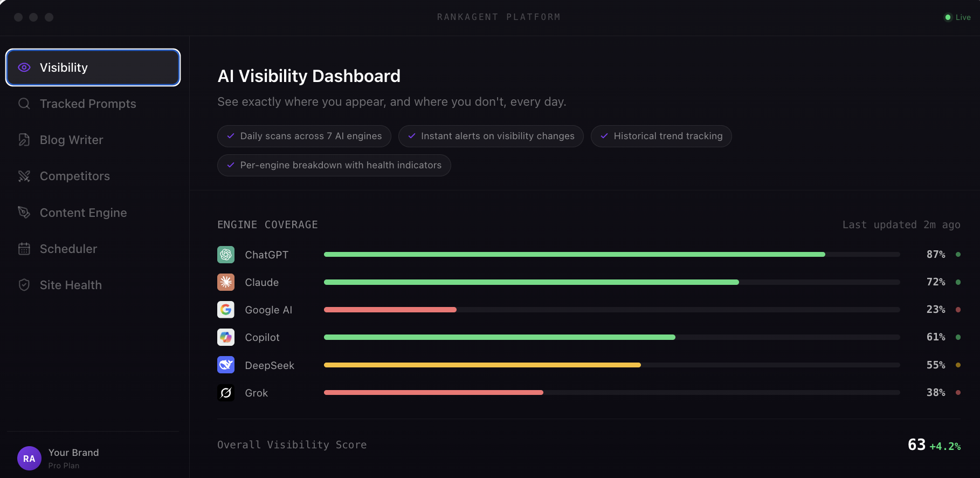980x478 pixels.
Task: Click the Copilot engine icon
Action: [x=226, y=337]
